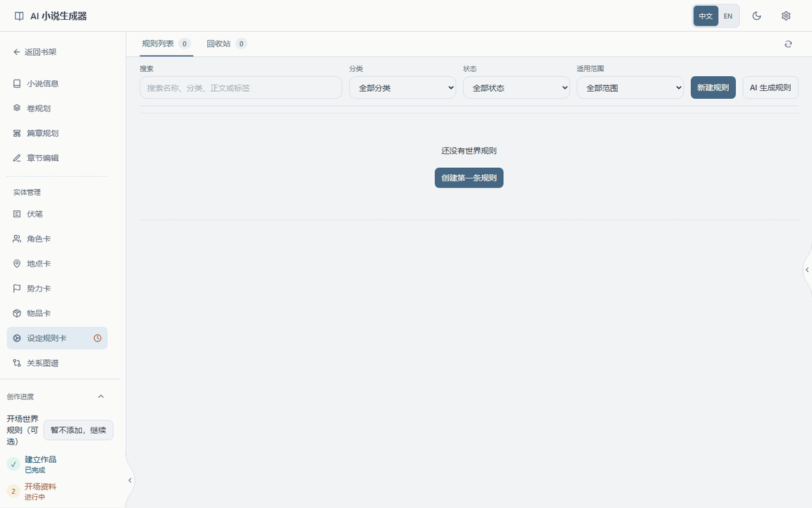
Task: Switch to the 规则列表 tab
Action: 166,44
